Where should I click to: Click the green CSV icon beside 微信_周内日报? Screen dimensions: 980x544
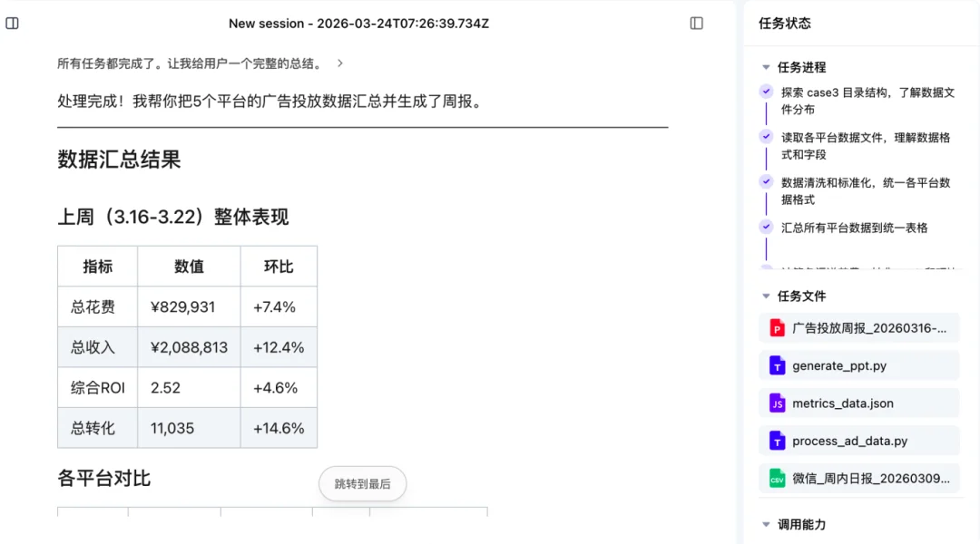[778, 478]
